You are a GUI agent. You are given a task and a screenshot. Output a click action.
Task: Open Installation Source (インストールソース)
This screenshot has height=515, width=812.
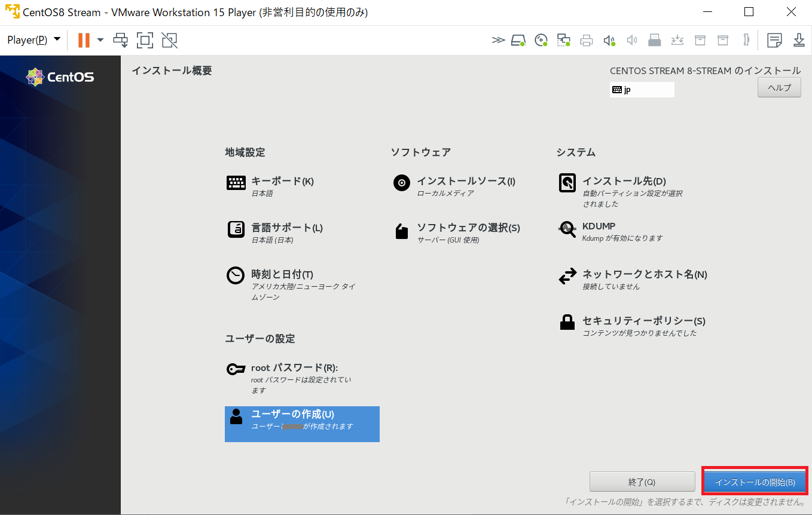coord(454,186)
